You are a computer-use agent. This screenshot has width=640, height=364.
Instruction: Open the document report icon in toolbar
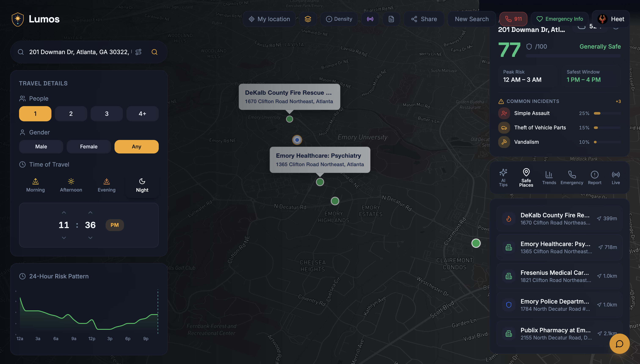[x=391, y=19]
